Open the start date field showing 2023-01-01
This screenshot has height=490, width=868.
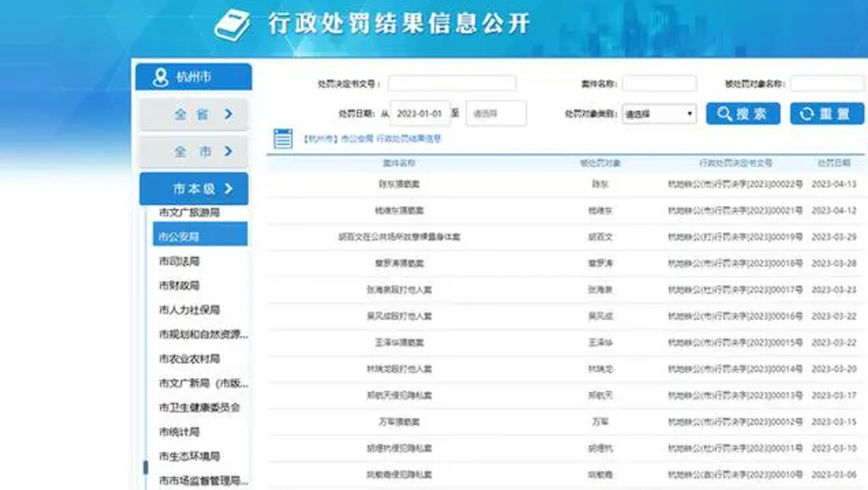421,113
